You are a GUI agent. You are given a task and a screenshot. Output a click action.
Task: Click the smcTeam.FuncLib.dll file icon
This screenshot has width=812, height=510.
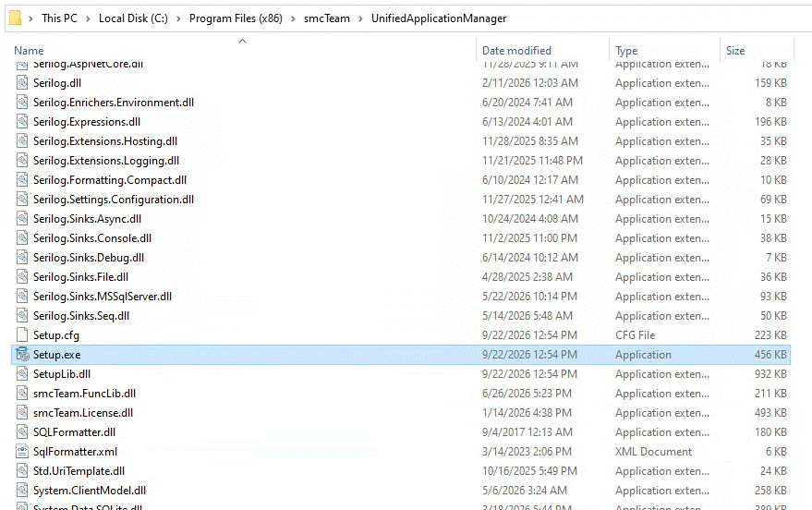[22, 394]
